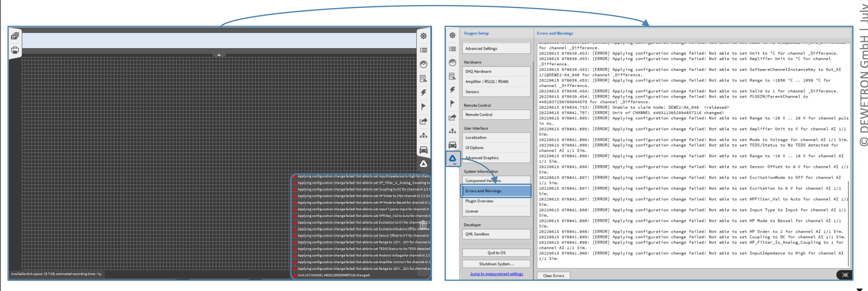The image size is (868, 291).
Task: Click the trash icon over the error notification list
Action: (x=423, y=224)
